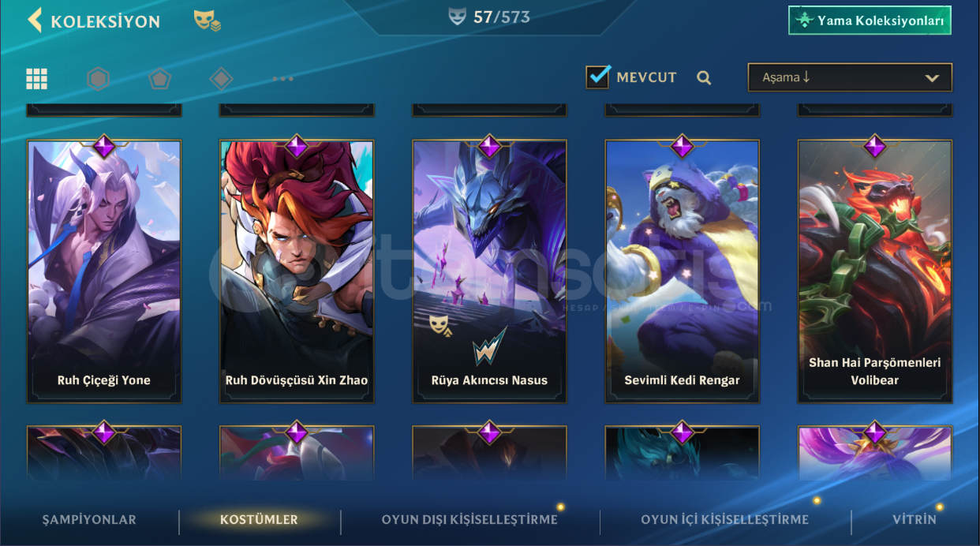The height and width of the screenshot is (546, 980).
Task: Click the mask icon on Rüya Akıncısı Nasus
Action: (440, 325)
